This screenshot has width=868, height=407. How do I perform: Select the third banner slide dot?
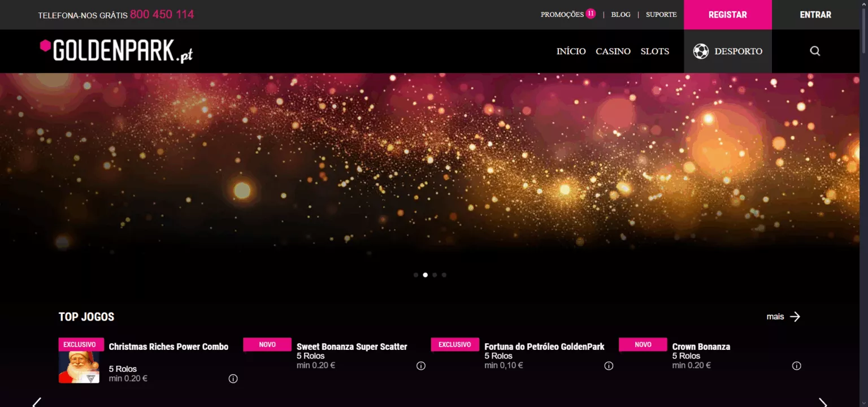(435, 275)
